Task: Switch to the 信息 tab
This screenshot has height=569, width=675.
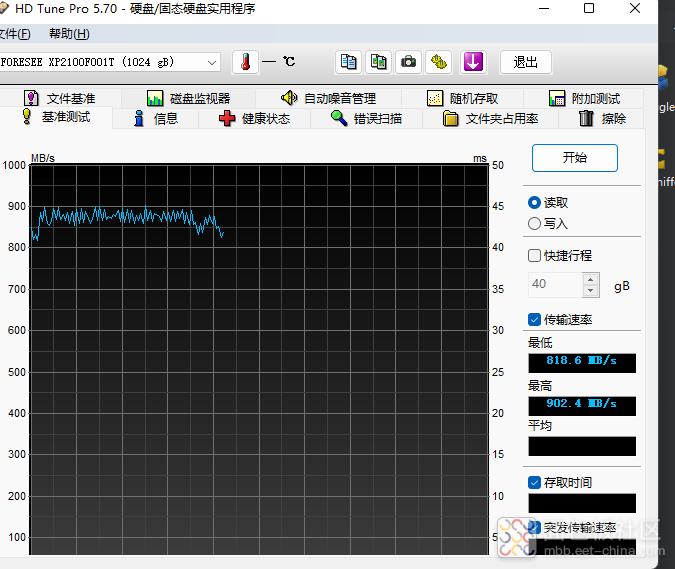Action: 155,118
